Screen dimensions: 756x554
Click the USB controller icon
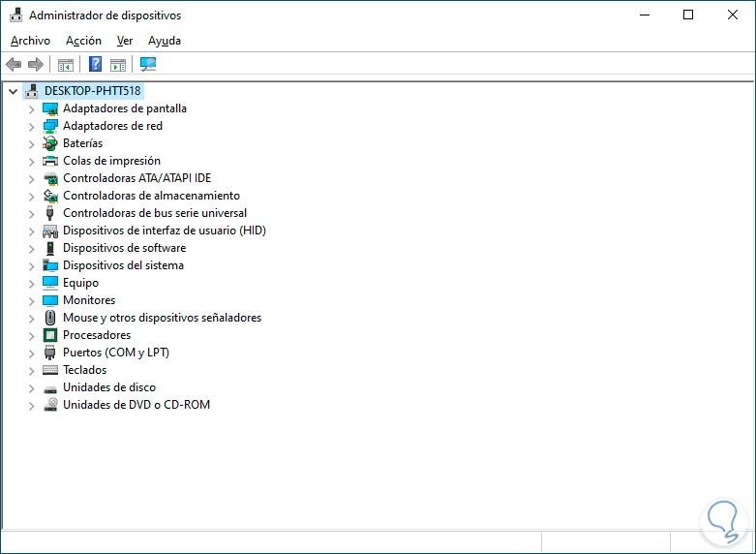49,213
